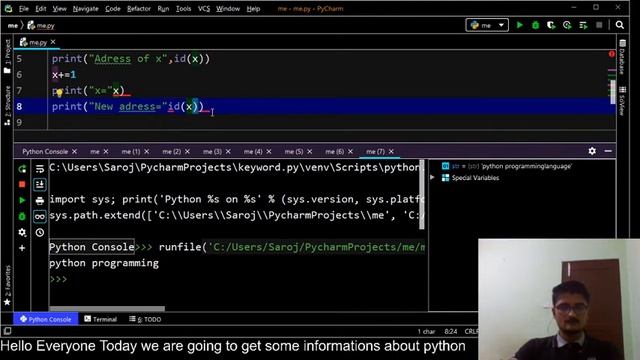Click line number 6 in gutter
Viewport: 640px width, 360px height.
[x=19, y=74]
